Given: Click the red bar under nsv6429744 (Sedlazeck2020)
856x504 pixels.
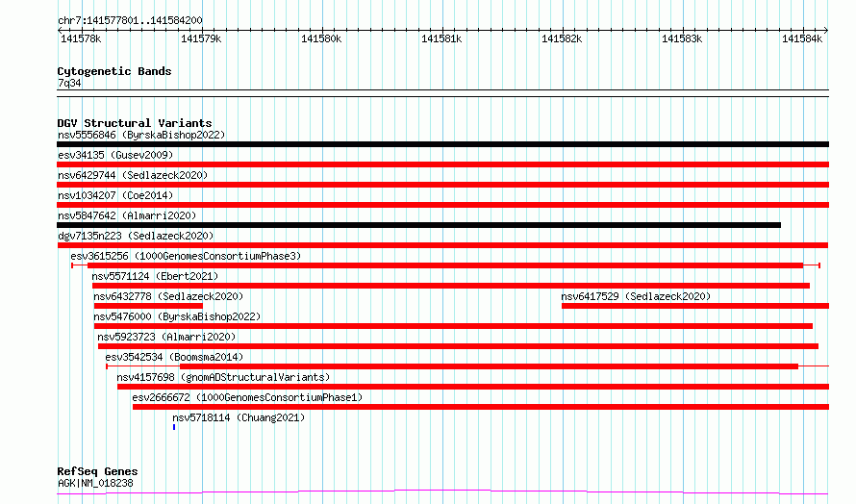Looking at the screenshot, I should point(442,185).
